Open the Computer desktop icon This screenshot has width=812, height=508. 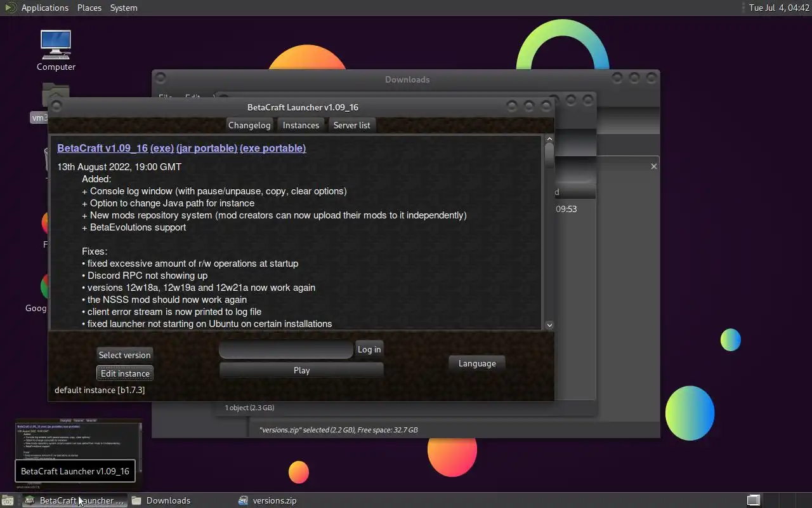pos(56,51)
